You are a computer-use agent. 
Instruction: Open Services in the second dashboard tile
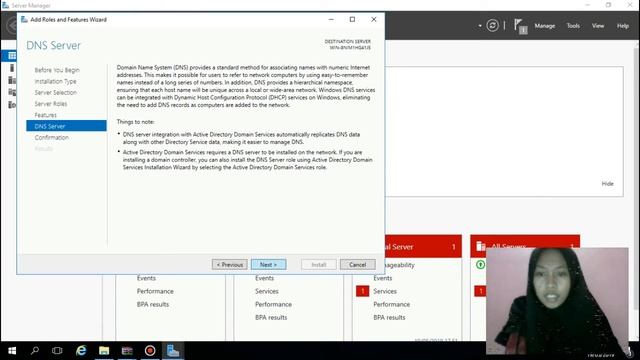pos(267,291)
